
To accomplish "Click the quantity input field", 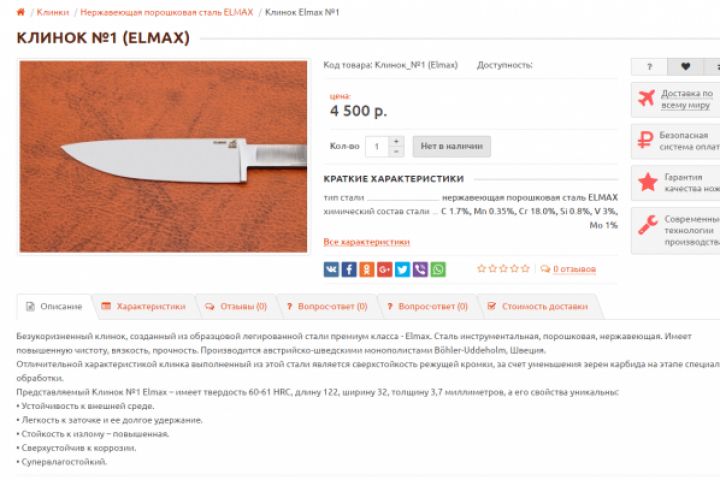I will [x=377, y=147].
